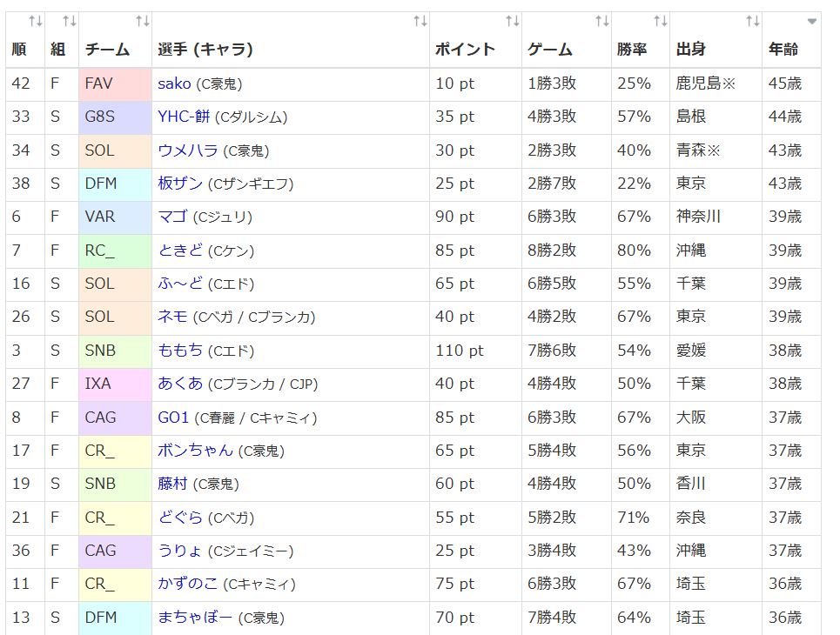The height and width of the screenshot is (635, 840).
Task: Sort by チーム team column arrows
Action: (143, 20)
